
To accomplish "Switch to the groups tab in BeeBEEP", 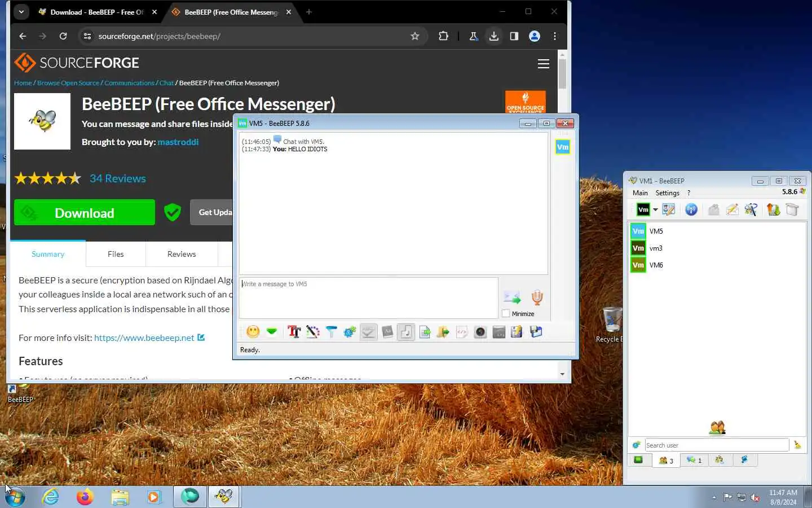I will [720, 460].
